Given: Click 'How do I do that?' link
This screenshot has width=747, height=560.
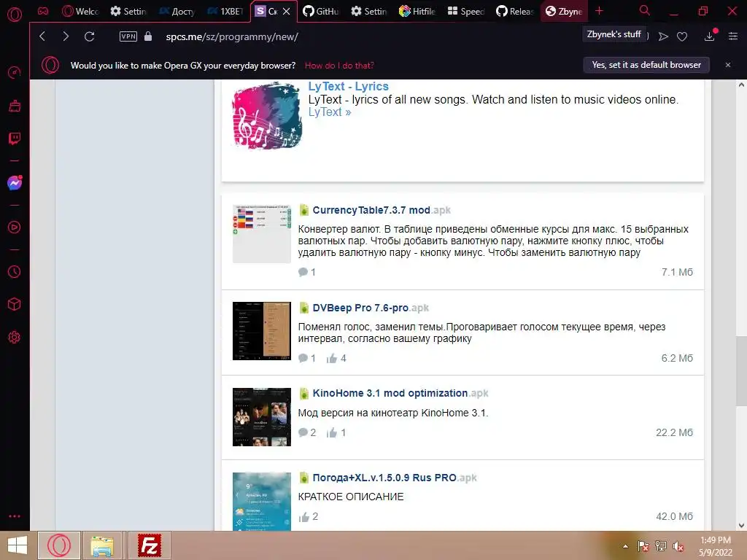Looking at the screenshot, I should click(339, 65).
